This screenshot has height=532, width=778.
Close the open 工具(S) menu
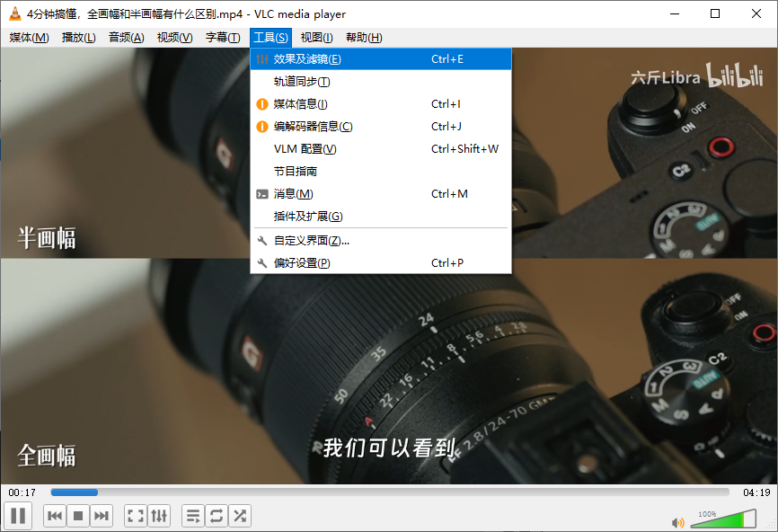270,38
